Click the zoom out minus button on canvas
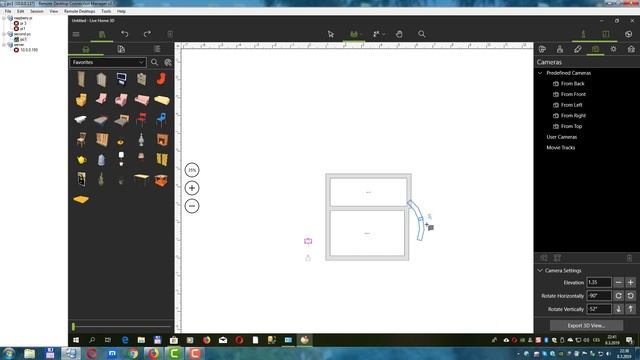Screen dimensions: 640x360 coord(192,206)
